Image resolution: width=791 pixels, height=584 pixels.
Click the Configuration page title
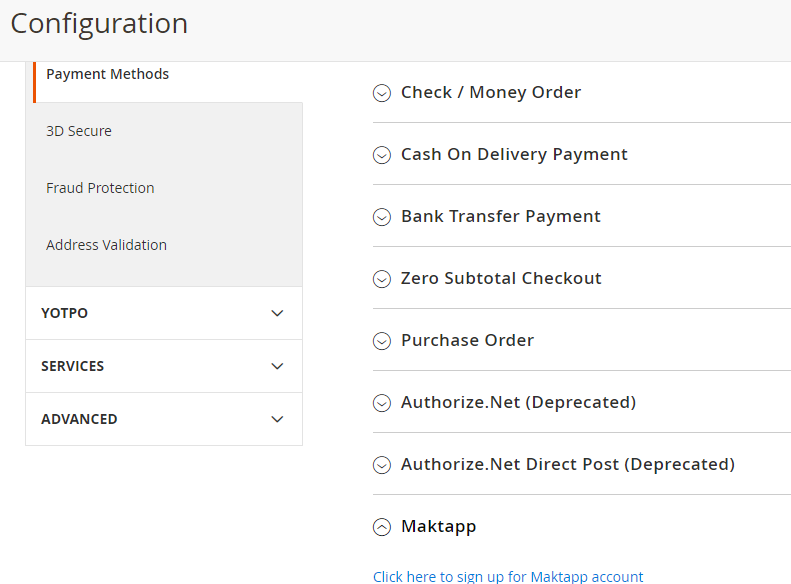click(99, 24)
